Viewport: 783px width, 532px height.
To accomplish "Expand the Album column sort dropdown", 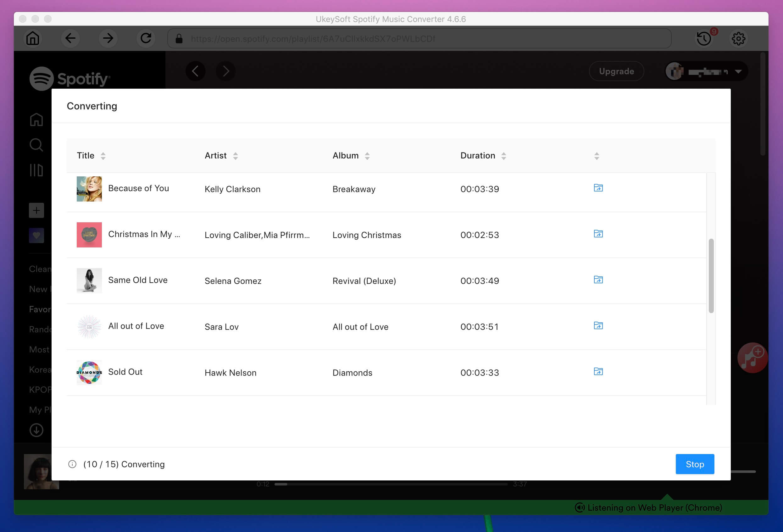I will [x=368, y=156].
